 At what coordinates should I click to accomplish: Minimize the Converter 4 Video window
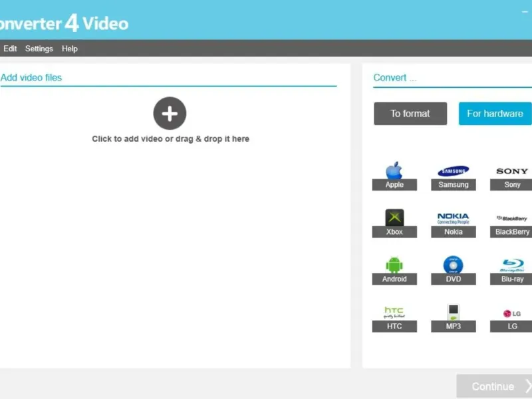point(525,12)
